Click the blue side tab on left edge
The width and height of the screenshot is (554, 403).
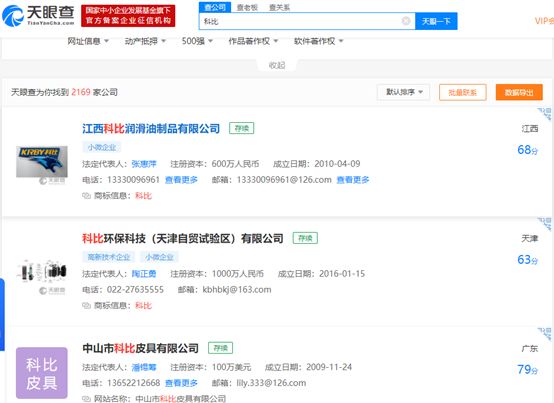2,314
